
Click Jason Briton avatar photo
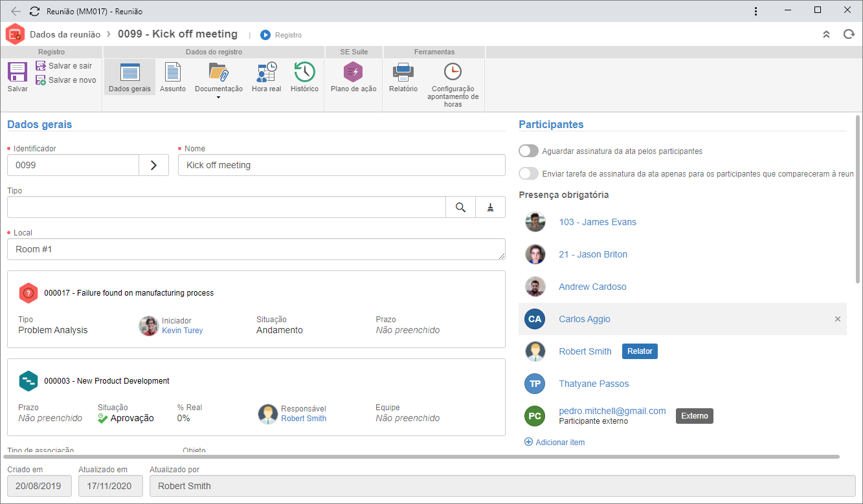tap(535, 254)
